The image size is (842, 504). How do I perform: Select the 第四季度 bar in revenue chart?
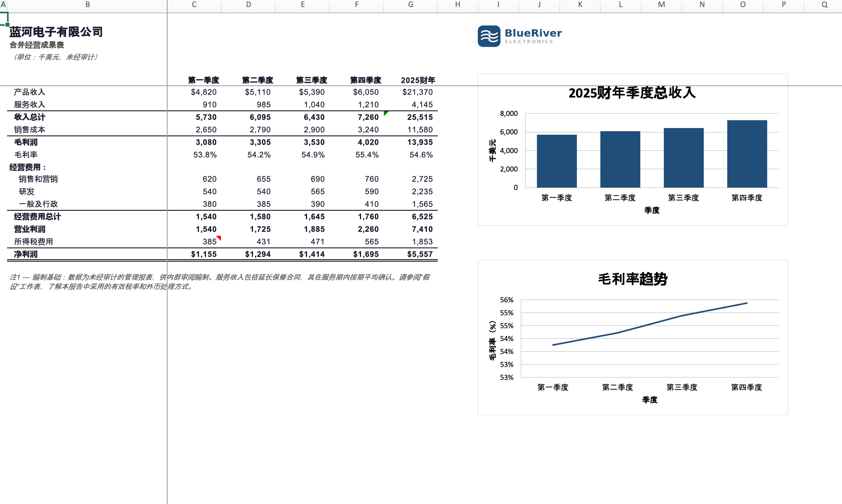coord(747,154)
